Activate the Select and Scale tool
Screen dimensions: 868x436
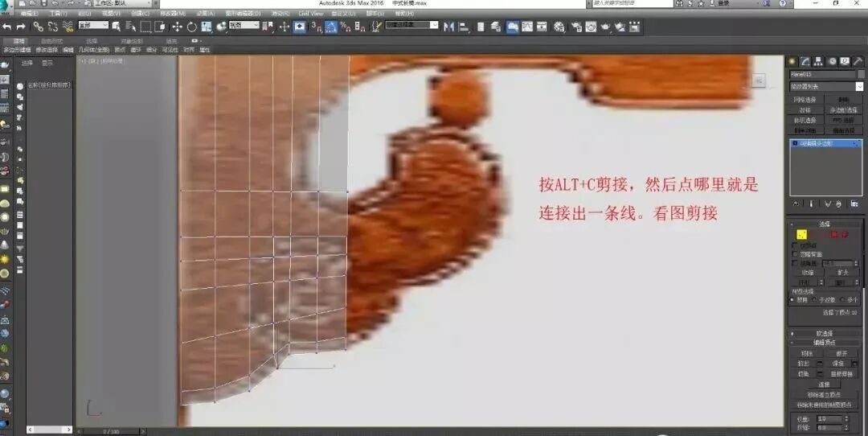click(x=207, y=26)
